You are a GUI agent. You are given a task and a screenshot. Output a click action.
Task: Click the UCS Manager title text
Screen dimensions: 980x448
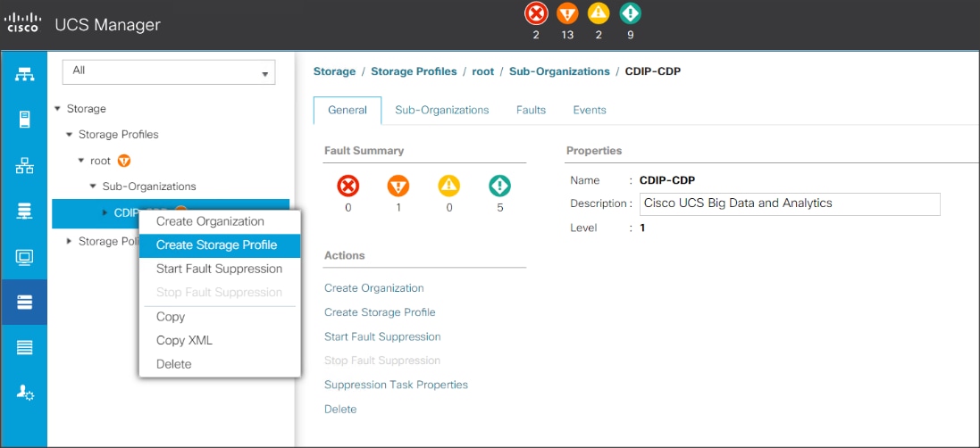[x=107, y=25]
